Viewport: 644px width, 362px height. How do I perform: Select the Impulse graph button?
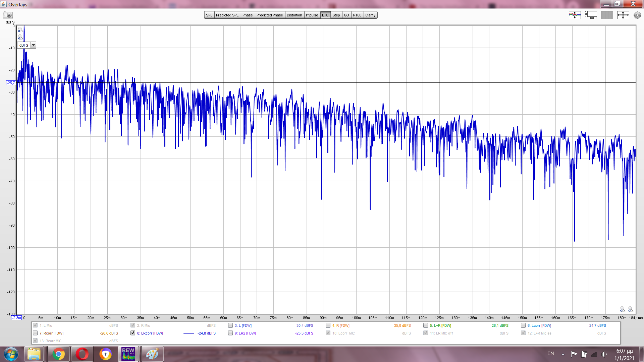point(312,15)
